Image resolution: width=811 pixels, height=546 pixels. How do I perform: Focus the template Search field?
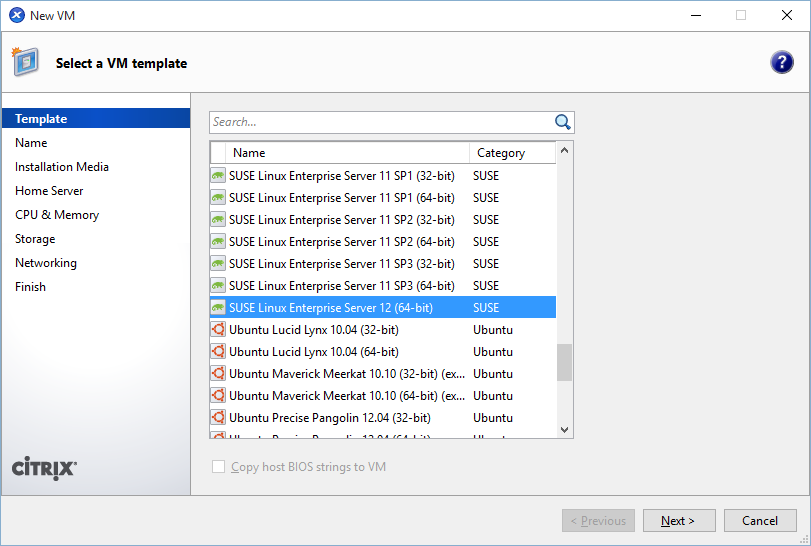380,122
